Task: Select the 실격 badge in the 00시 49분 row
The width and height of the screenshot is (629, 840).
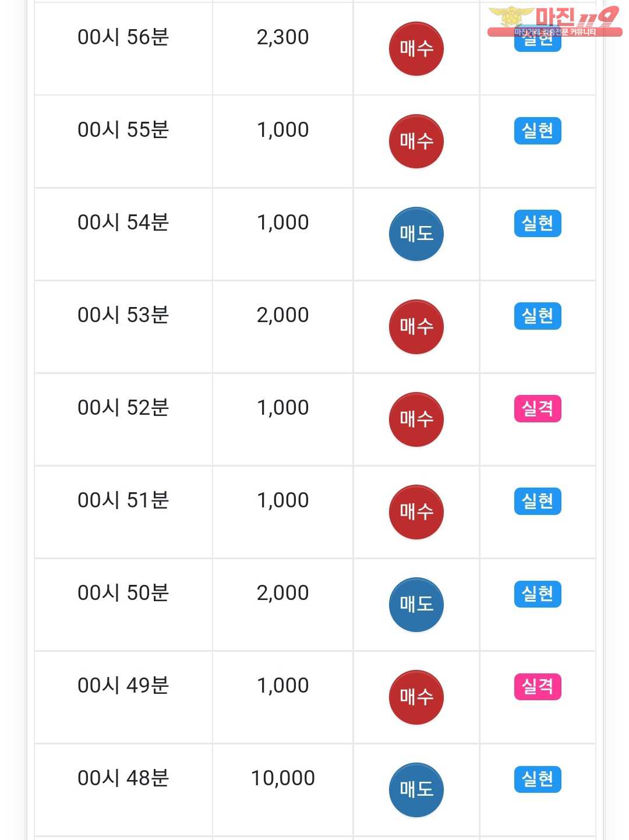Action: (538, 686)
